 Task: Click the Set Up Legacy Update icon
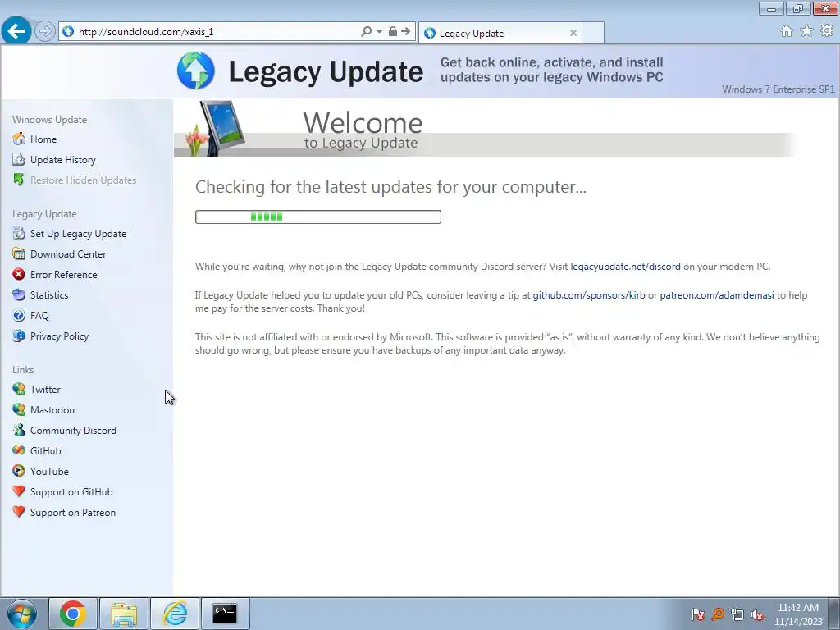click(19, 234)
